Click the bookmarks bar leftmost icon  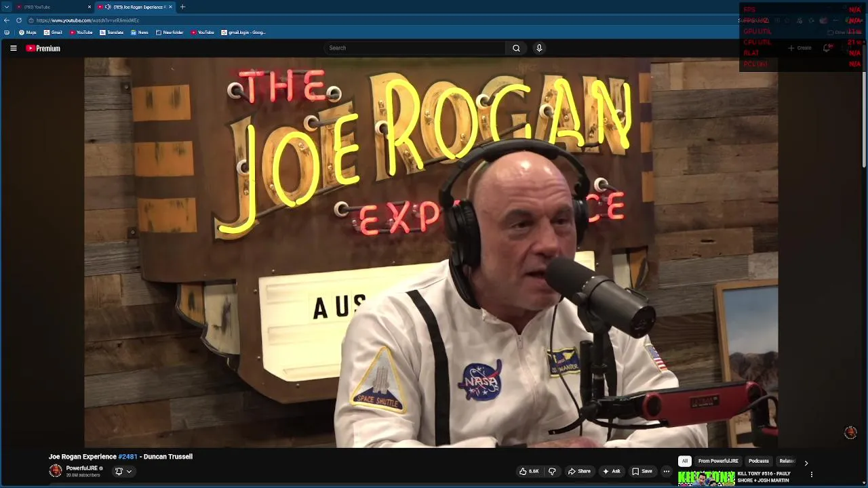(7, 33)
